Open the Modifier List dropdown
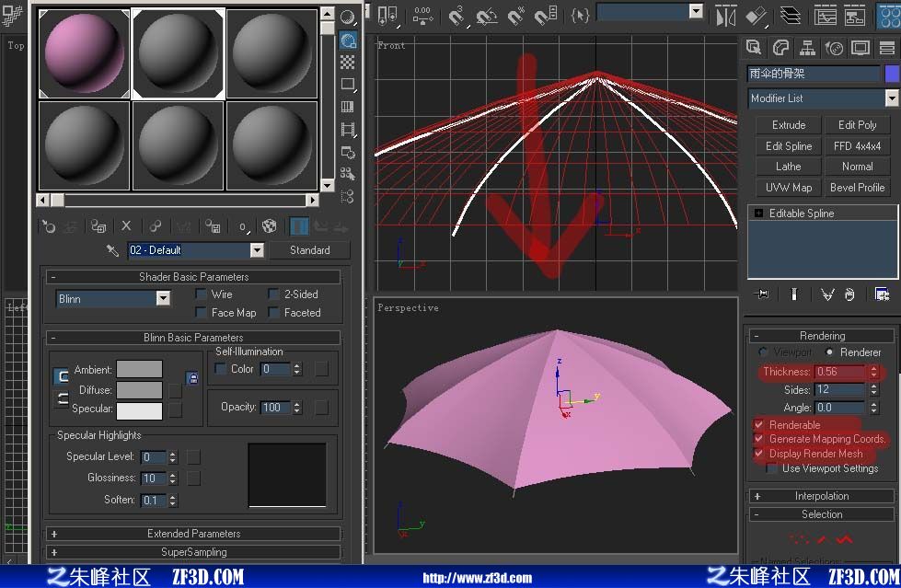The width and height of the screenshot is (901, 588). pos(891,98)
